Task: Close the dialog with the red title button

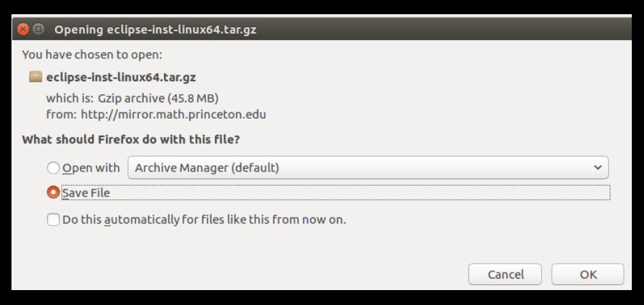Action: tap(24, 29)
